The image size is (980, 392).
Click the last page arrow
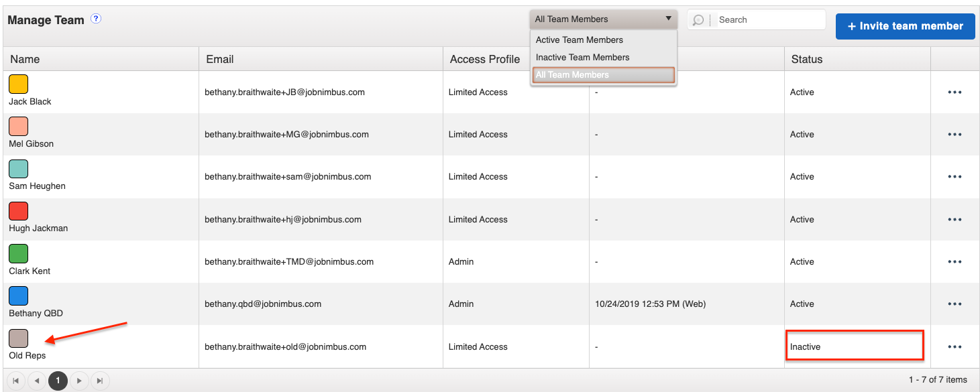[x=100, y=380]
